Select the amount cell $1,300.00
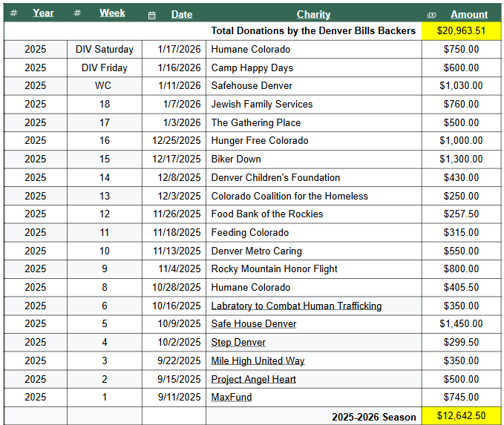This screenshot has height=425, width=504. (x=461, y=159)
